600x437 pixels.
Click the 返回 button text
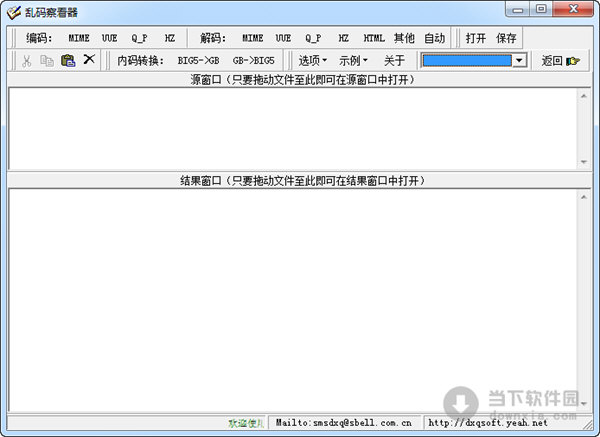(x=552, y=60)
